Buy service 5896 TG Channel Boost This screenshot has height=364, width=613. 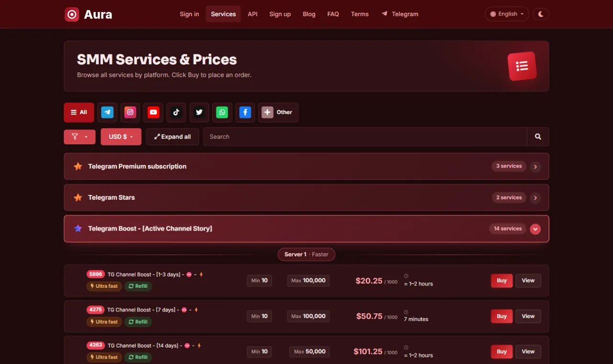point(501,281)
